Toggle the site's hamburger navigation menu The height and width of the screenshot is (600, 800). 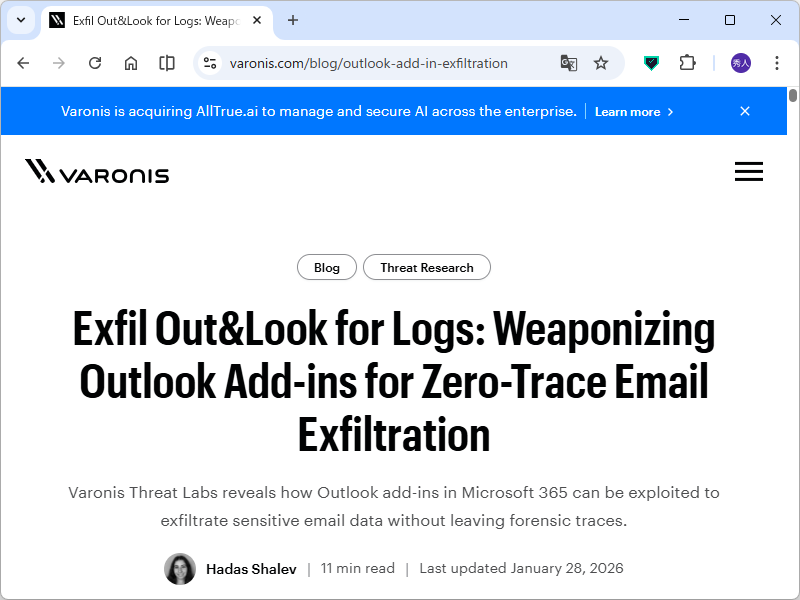pos(749,171)
